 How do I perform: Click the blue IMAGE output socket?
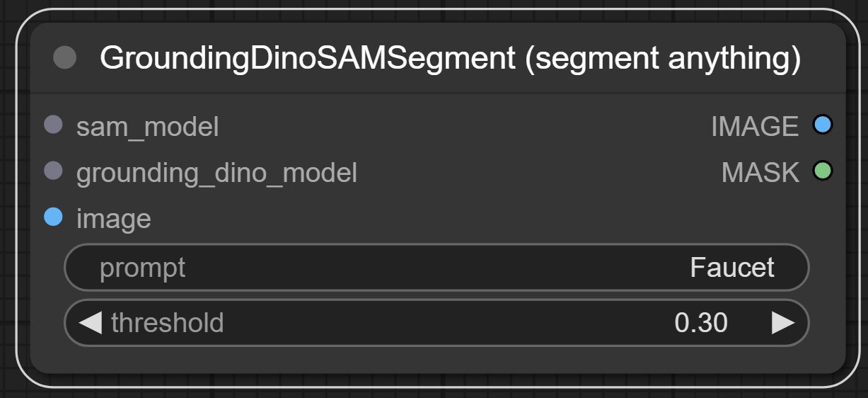click(x=822, y=125)
